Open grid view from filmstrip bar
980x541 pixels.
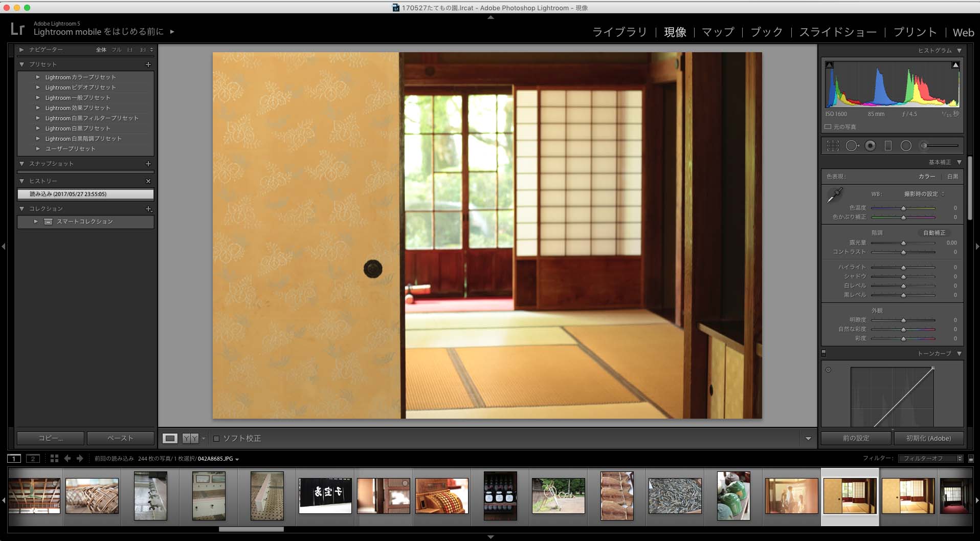click(x=54, y=459)
